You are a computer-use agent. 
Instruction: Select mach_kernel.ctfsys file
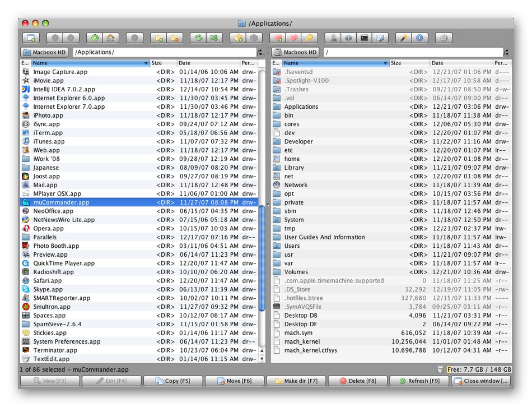(391, 350)
